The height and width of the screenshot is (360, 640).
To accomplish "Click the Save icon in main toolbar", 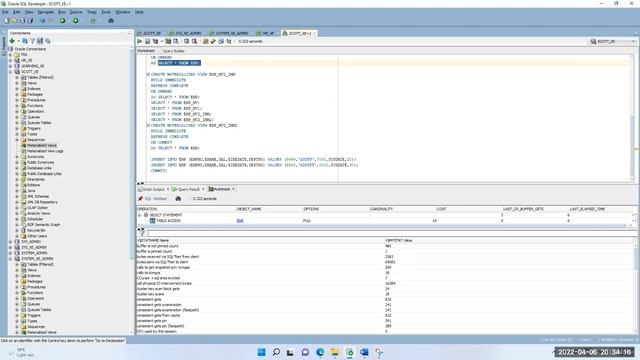I will (22, 20).
